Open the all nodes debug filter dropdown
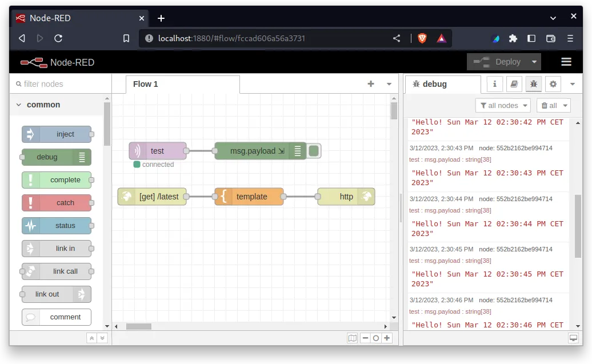The height and width of the screenshot is (364, 592). pyautogui.click(x=503, y=105)
